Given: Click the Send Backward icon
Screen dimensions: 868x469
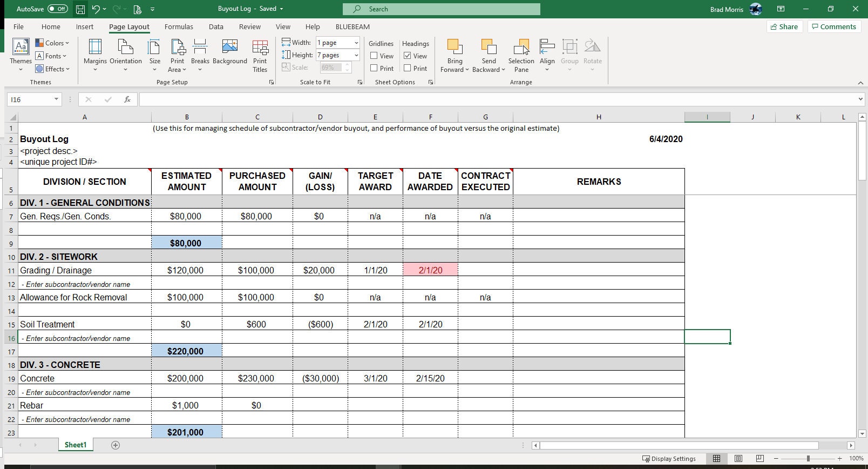Looking at the screenshot, I should 489,48.
